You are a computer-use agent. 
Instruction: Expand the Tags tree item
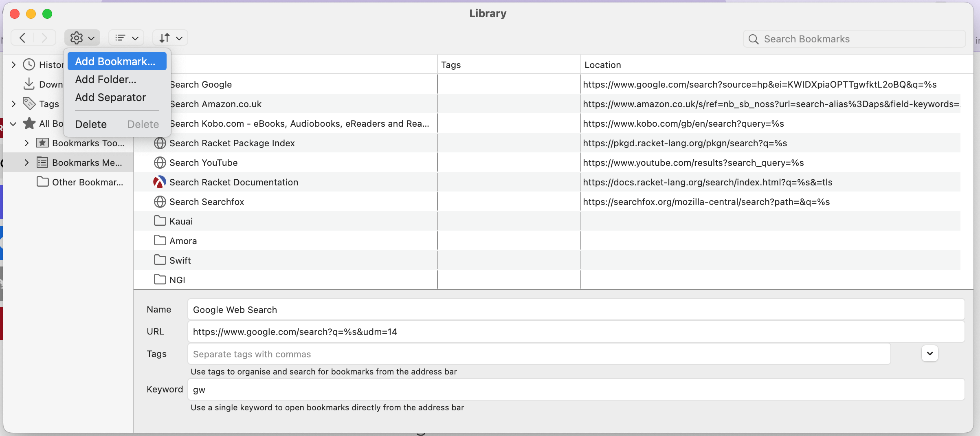(x=13, y=104)
